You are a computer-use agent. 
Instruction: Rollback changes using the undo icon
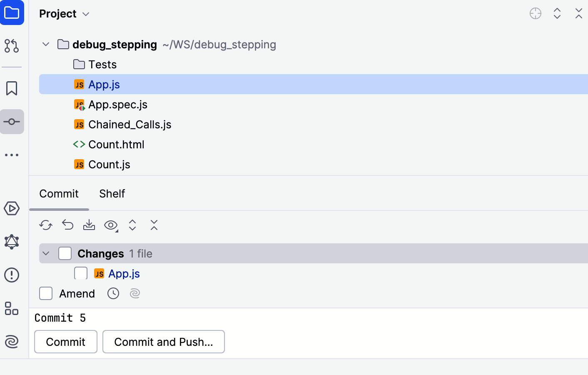pos(67,225)
